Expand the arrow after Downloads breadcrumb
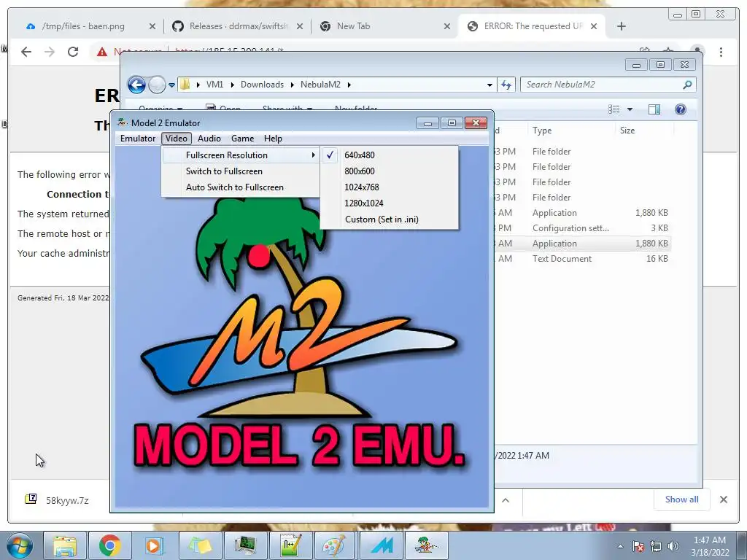 [x=292, y=85]
